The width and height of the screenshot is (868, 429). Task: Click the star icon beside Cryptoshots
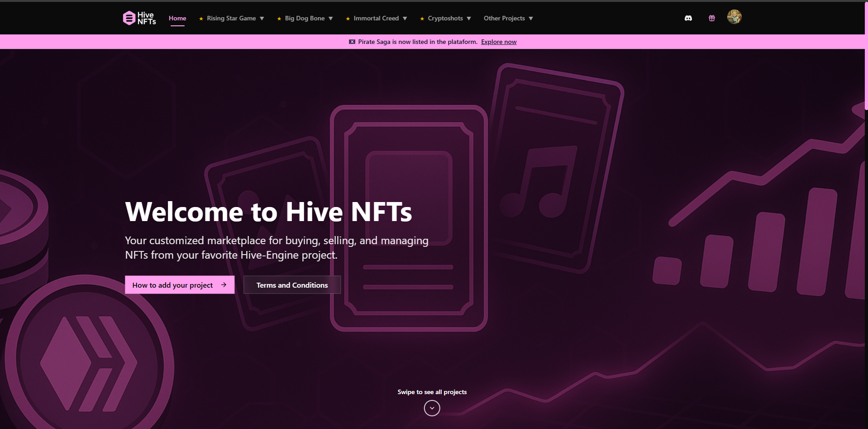pyautogui.click(x=422, y=19)
